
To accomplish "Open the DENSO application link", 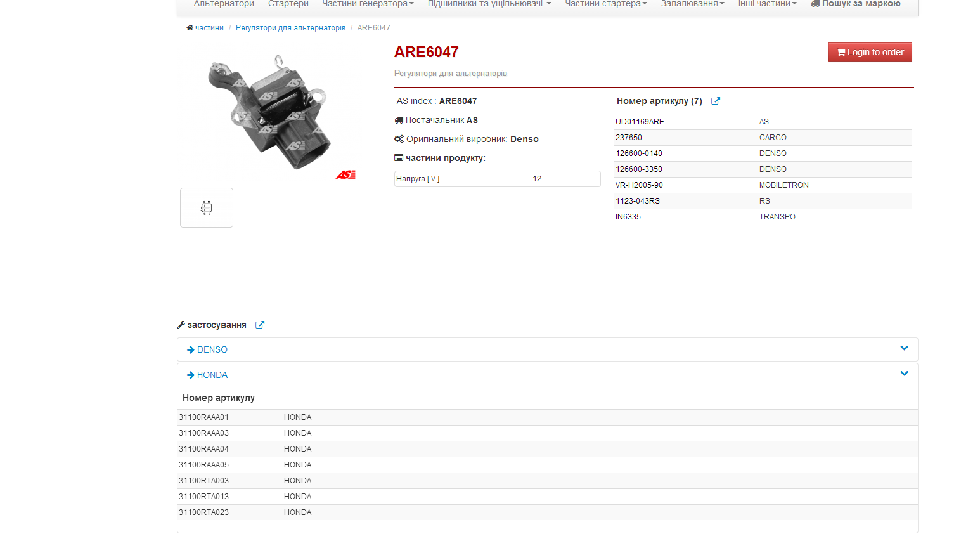I will (212, 349).
